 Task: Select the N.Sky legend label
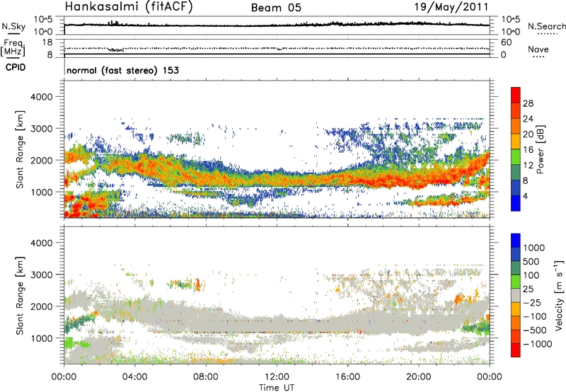(13, 26)
